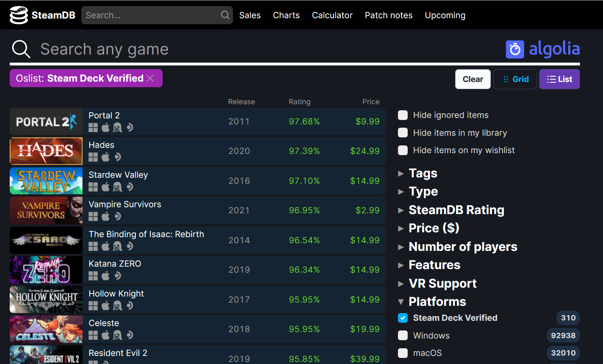
Task: Check Hide items in my library
Action: tap(403, 133)
